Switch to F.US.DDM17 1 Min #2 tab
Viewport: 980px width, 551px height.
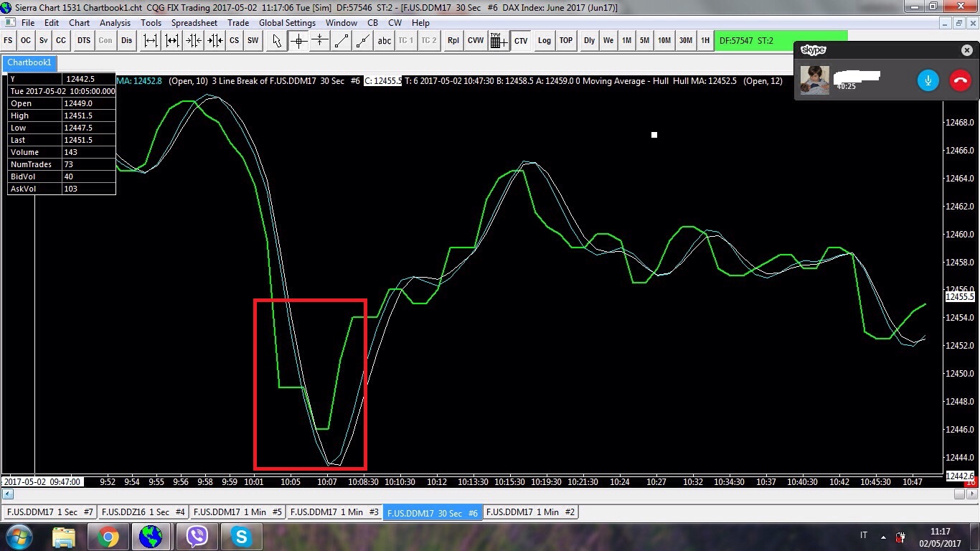530,512
